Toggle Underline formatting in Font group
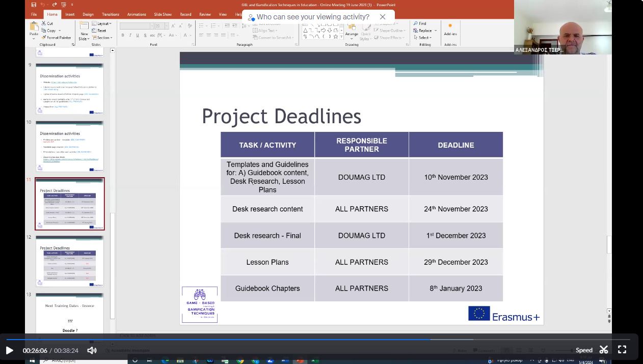643x364 pixels. (x=137, y=36)
